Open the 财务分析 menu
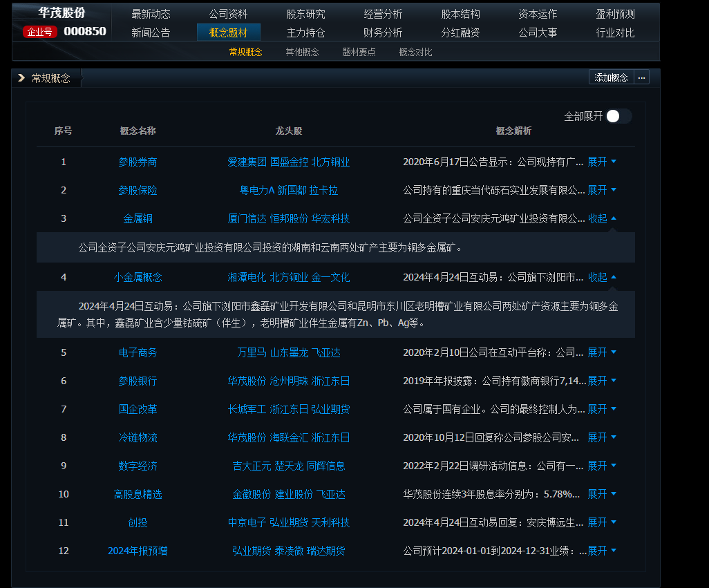The width and height of the screenshot is (709, 588). pyautogui.click(x=383, y=32)
